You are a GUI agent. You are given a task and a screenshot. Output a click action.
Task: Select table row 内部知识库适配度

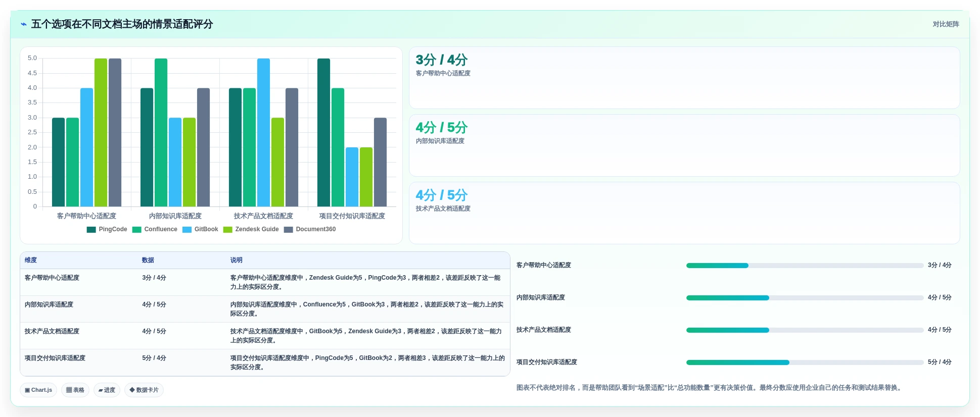pyautogui.click(x=265, y=309)
